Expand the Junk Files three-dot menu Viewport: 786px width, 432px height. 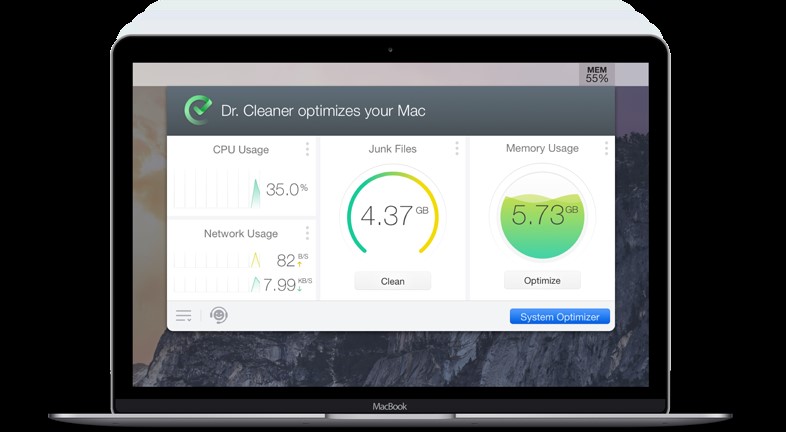point(457,149)
